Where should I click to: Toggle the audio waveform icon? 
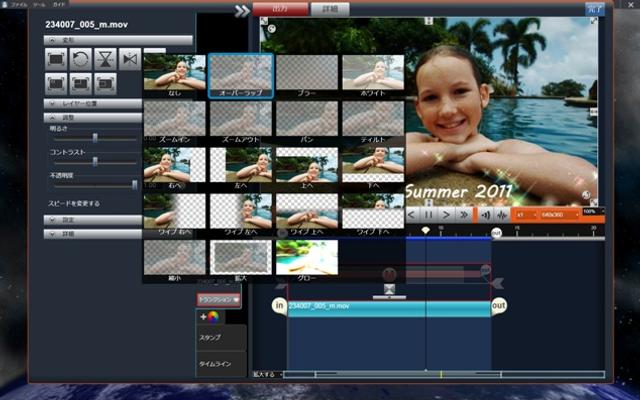502,215
